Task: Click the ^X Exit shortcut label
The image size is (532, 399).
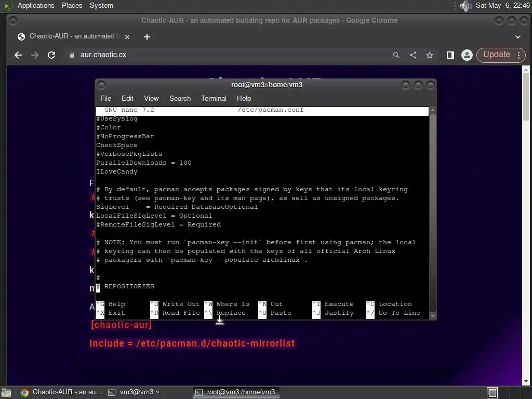Action: pos(111,313)
